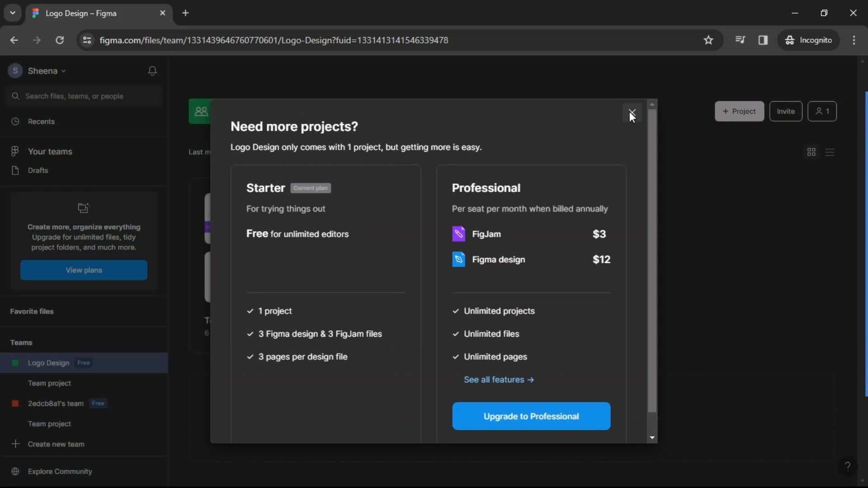Viewport: 868px width, 488px height.
Task: Open Your teams in the sidebar
Action: click(x=84, y=151)
